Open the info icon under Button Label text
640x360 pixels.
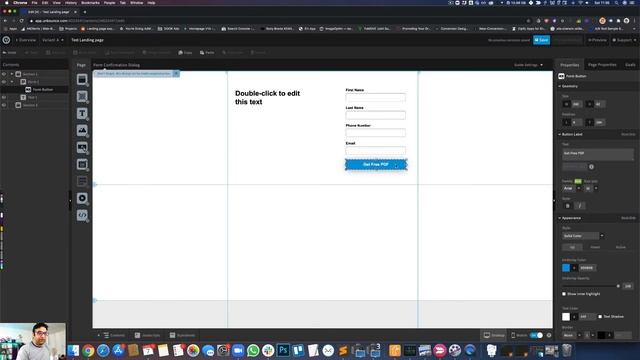click(x=591, y=167)
